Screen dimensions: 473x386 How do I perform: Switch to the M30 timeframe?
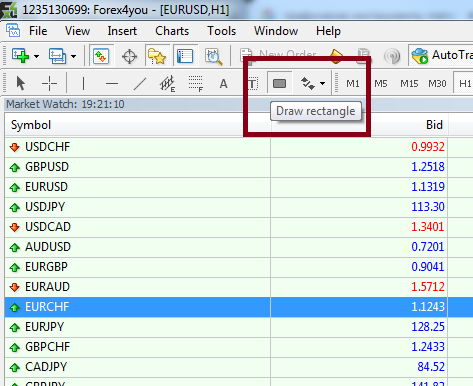(437, 83)
